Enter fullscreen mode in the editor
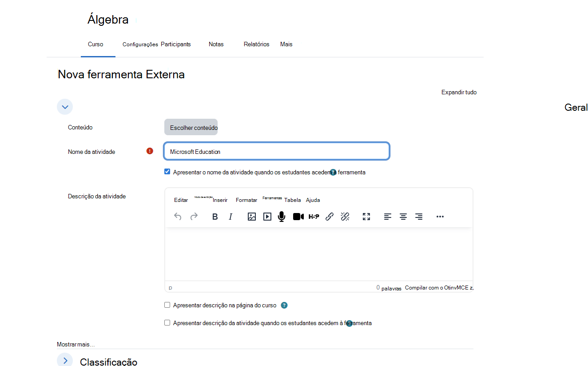Viewport: 588px width, 366px height. (366, 217)
